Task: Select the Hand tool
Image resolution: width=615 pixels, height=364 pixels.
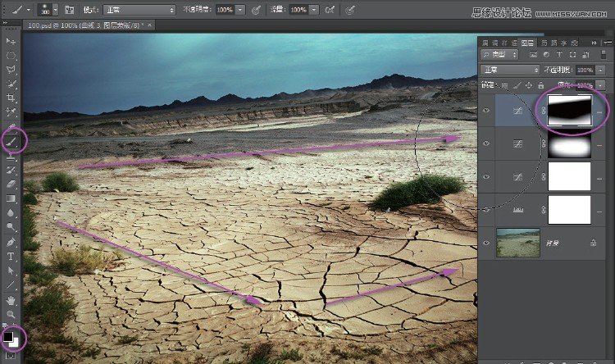Action: 11,300
